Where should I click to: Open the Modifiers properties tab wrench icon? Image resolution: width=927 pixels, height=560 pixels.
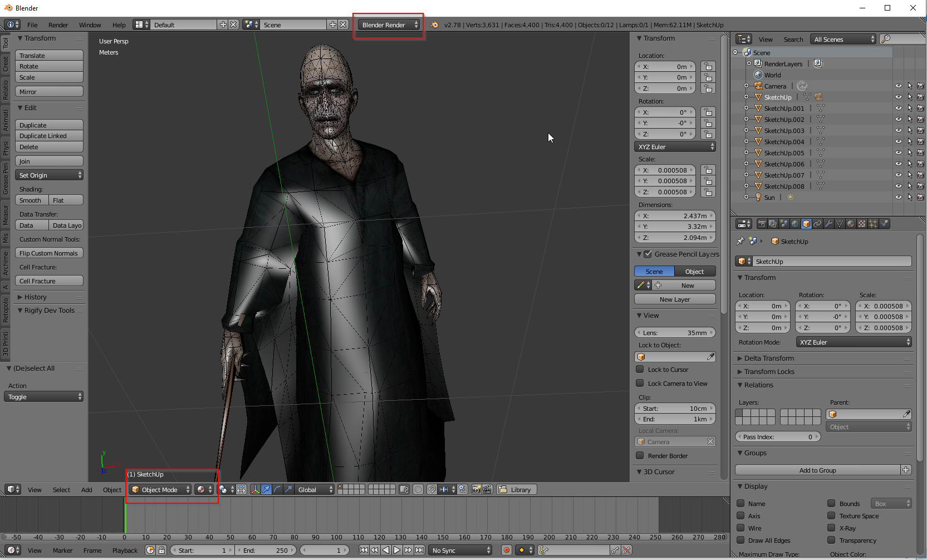click(x=828, y=224)
